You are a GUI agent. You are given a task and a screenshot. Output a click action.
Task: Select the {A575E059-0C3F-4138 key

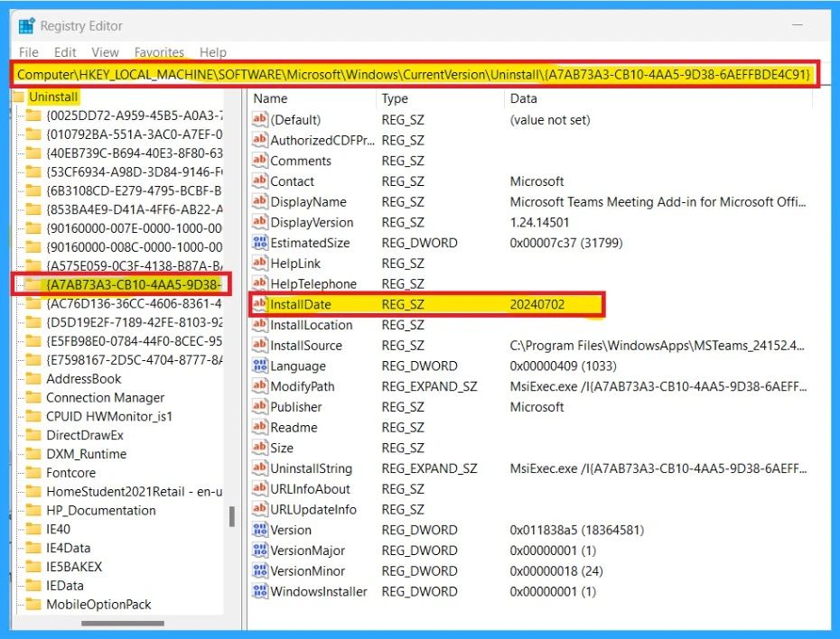tap(134, 266)
